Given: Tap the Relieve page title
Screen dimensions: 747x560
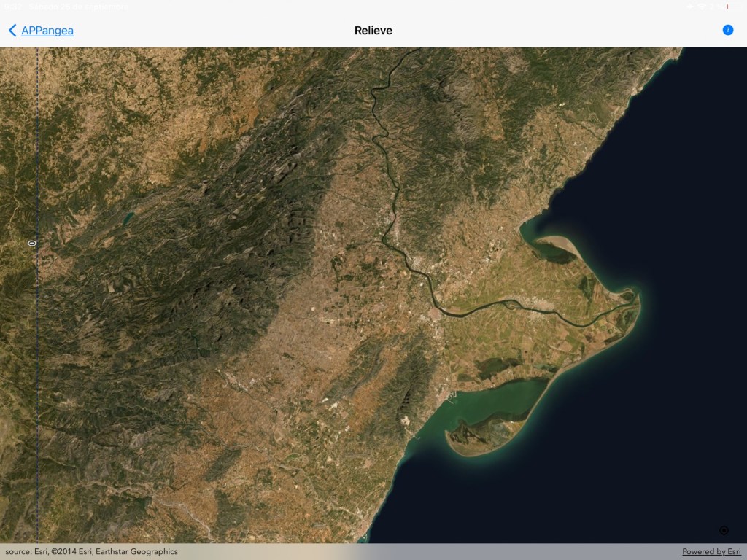Looking at the screenshot, I should click(x=373, y=31).
